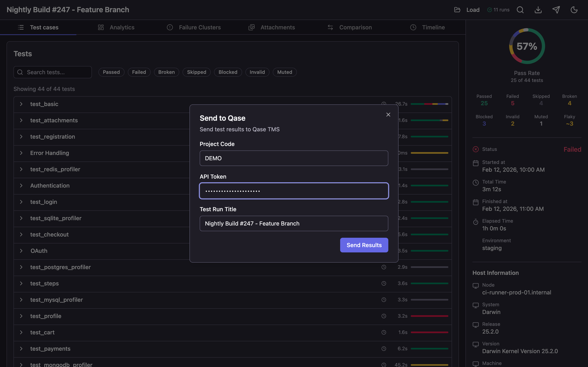Click the clock icon on test_payments row
Image resolution: width=588 pixels, height=367 pixels.
click(384, 349)
